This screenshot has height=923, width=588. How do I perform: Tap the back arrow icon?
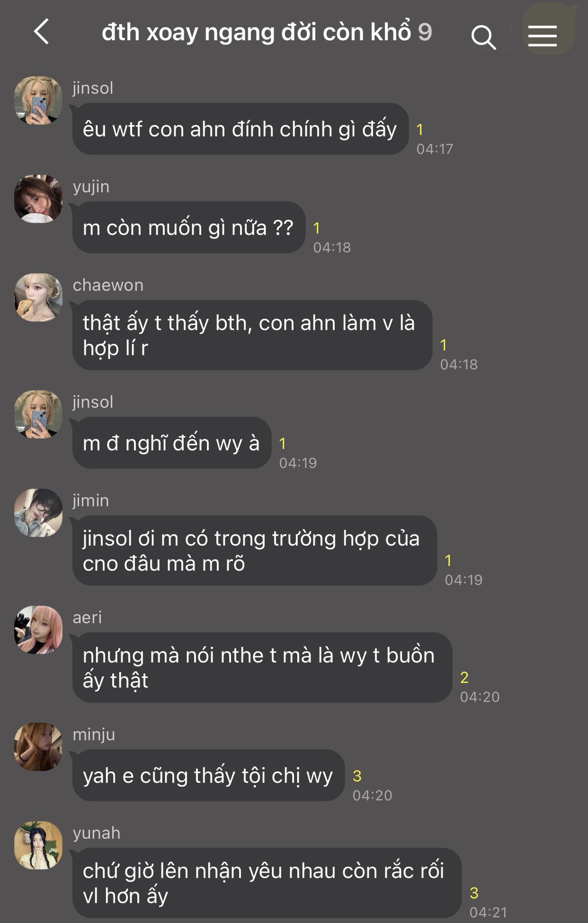[41, 32]
